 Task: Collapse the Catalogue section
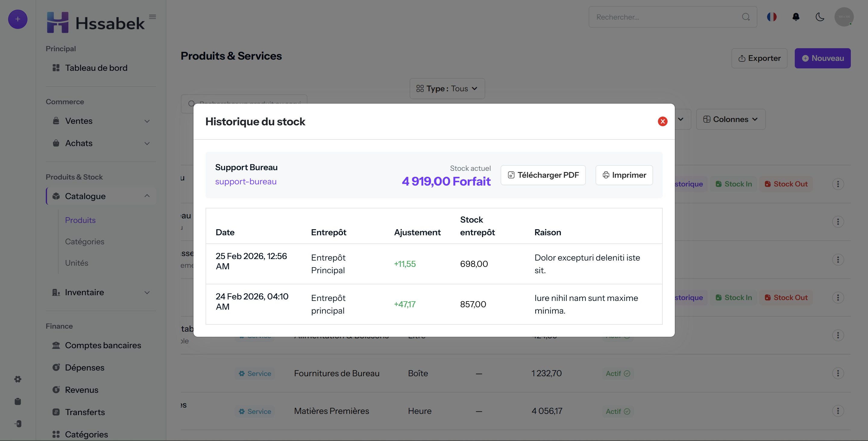[101, 196]
